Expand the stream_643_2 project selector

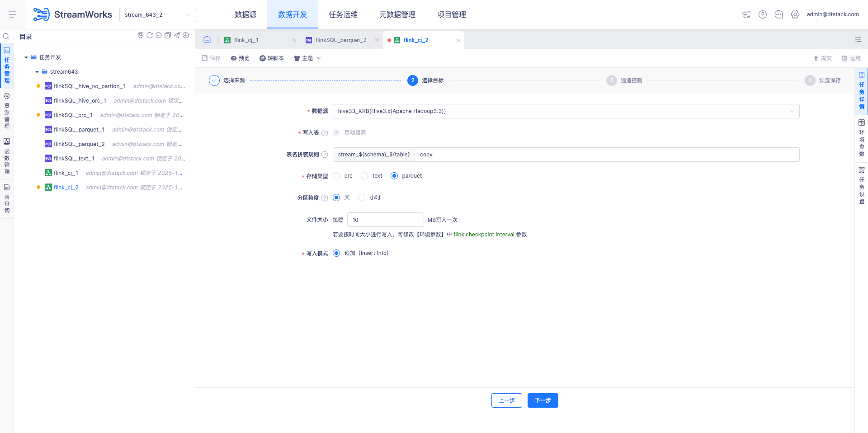pyautogui.click(x=157, y=15)
